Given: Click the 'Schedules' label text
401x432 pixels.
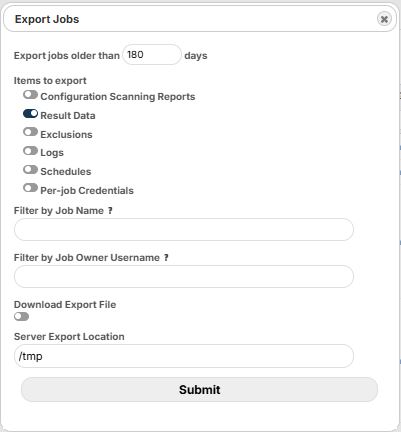Looking at the screenshot, I should pyautogui.click(x=66, y=172).
